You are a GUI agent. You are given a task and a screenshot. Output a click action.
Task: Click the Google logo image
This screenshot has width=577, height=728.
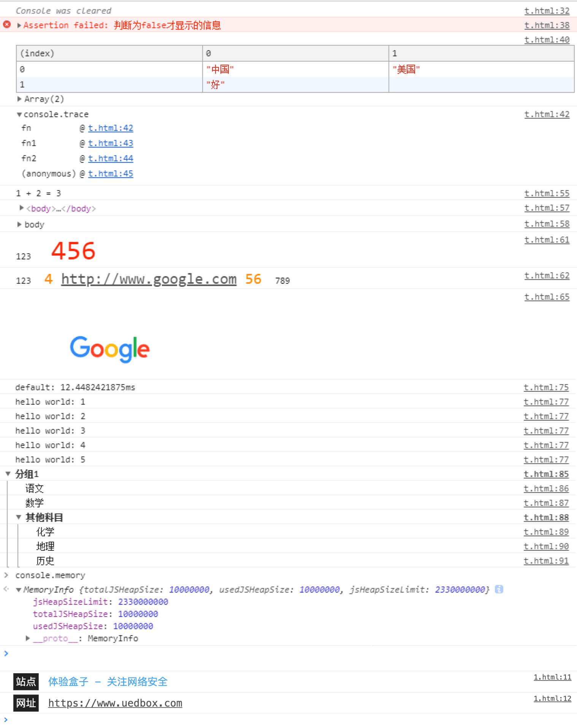click(109, 348)
